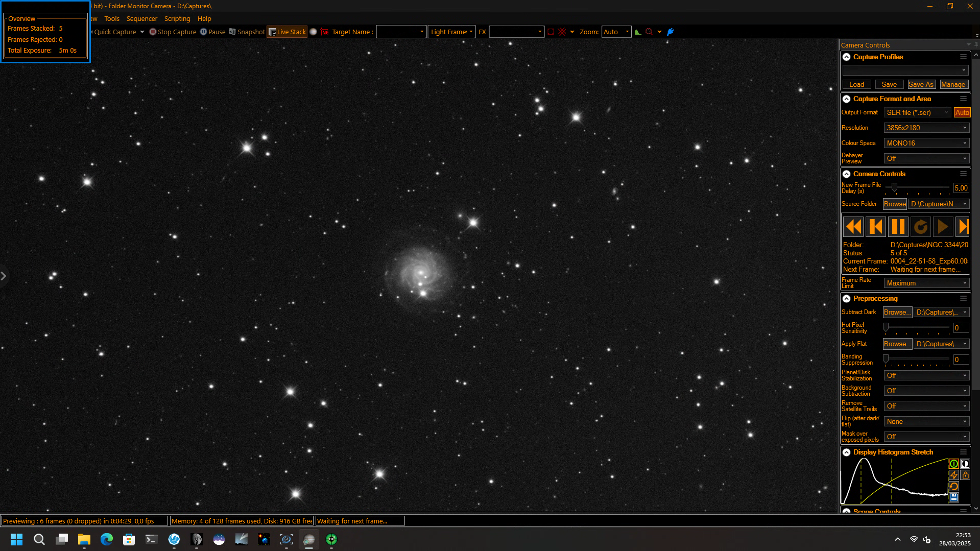Image resolution: width=980 pixels, height=551 pixels.
Task: Open the Scripting menu
Action: (177, 19)
